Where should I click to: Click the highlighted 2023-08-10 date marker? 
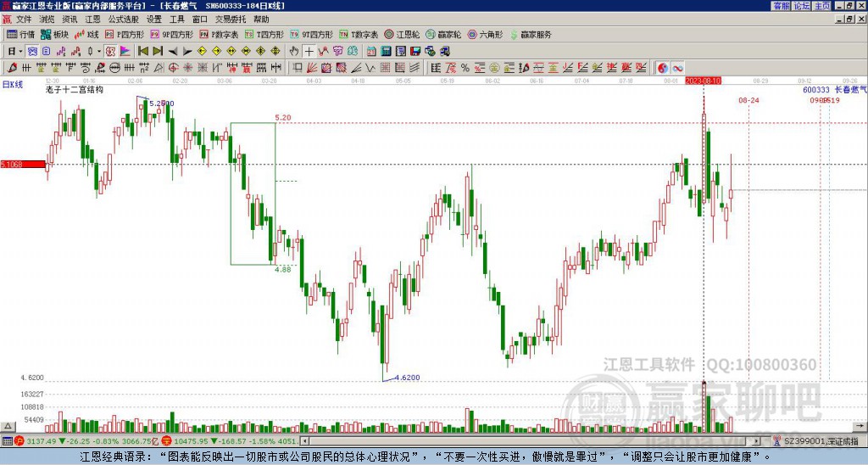tap(703, 81)
